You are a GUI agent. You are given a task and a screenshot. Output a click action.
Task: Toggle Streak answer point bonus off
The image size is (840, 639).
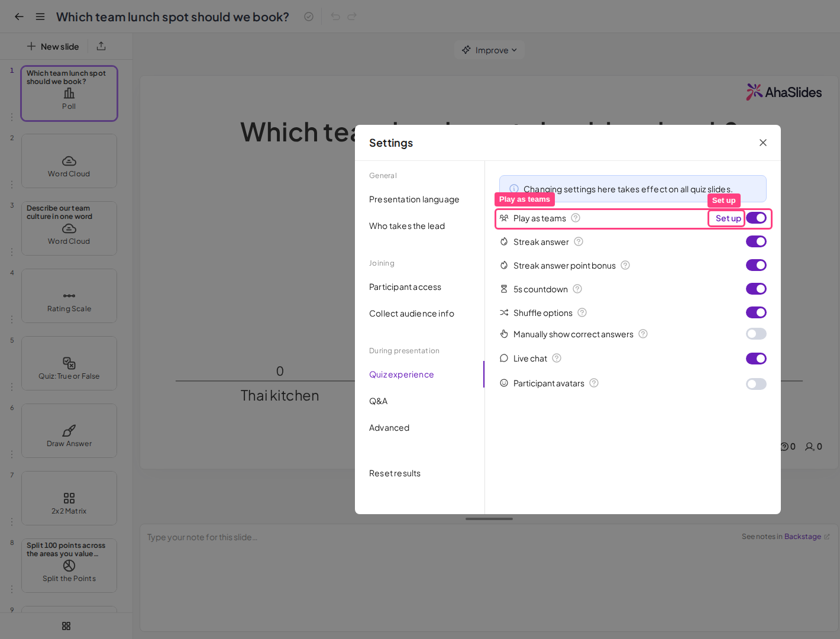pos(756,265)
